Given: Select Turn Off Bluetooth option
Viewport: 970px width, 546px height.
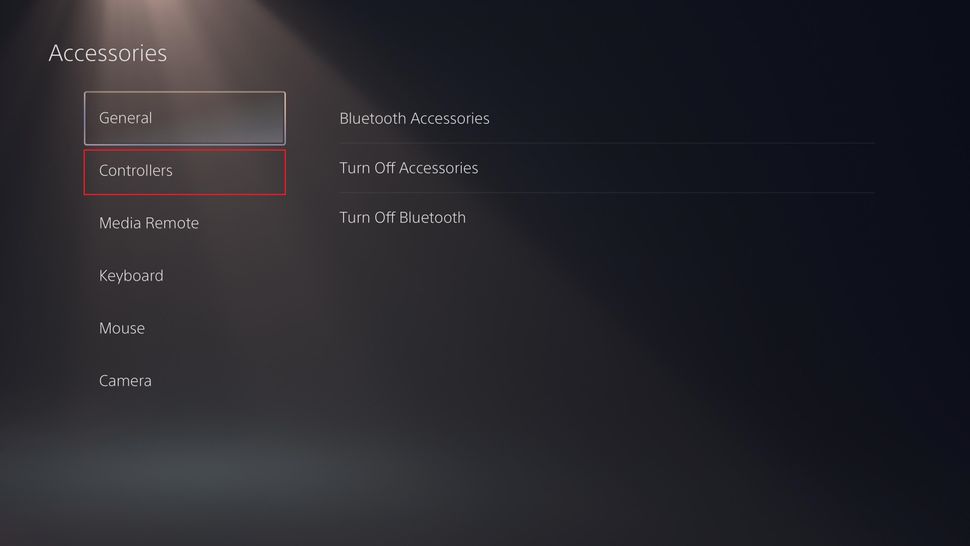Looking at the screenshot, I should 402,217.
